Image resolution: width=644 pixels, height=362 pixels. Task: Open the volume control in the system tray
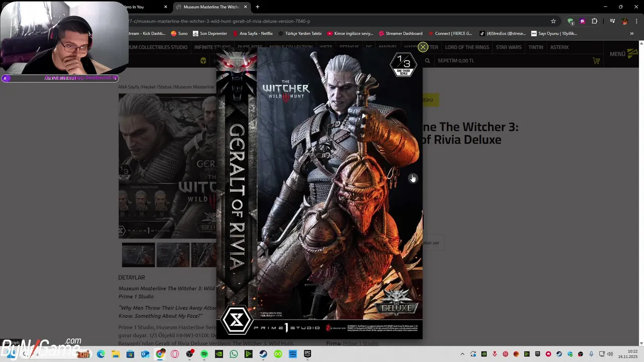(610, 354)
